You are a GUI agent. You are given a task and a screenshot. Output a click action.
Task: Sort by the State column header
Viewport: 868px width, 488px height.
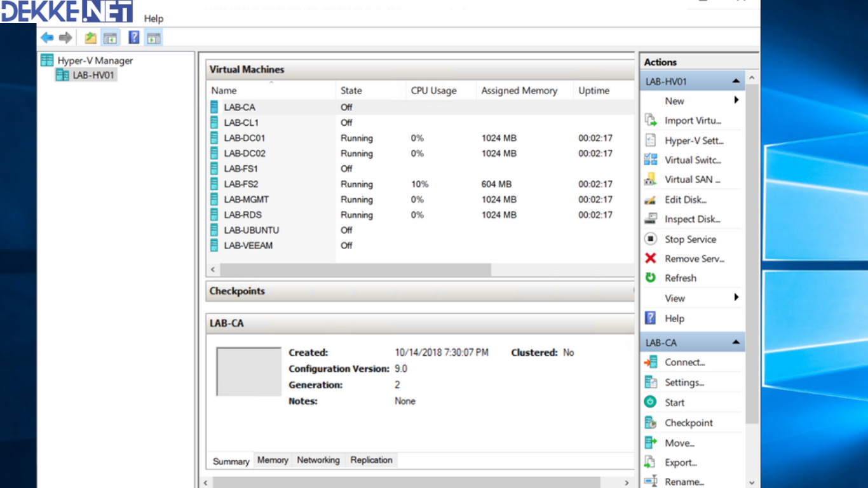[370, 90]
